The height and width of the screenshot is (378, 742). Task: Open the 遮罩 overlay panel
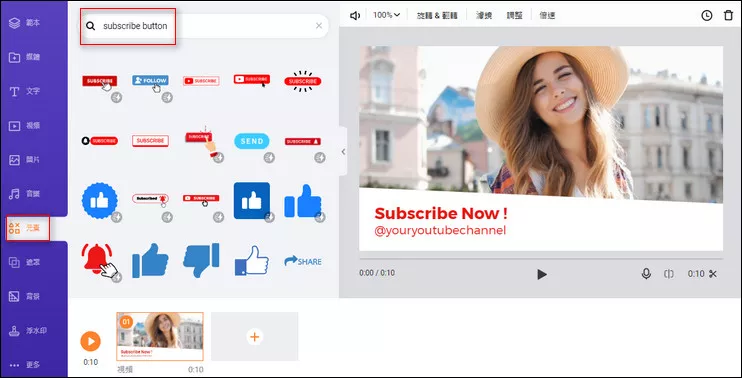(24, 262)
